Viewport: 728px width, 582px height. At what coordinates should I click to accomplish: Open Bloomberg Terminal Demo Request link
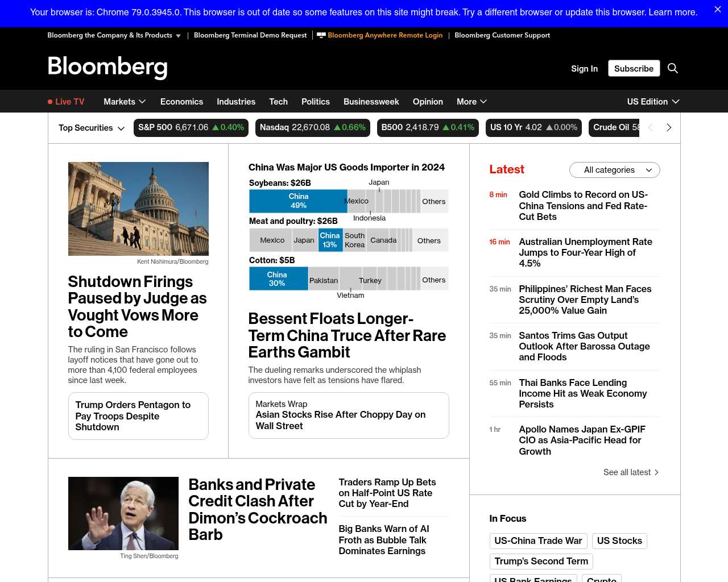pyautogui.click(x=250, y=35)
